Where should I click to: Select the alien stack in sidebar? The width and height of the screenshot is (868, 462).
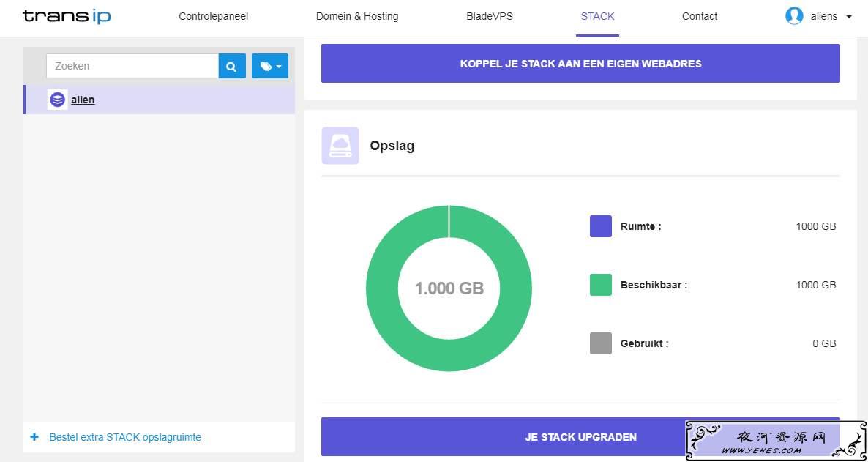pyautogui.click(x=160, y=100)
